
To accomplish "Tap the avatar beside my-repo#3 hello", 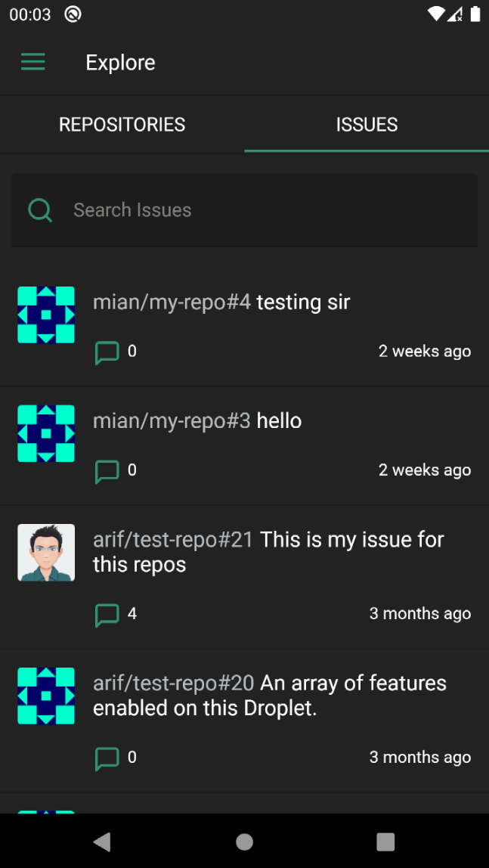I will [46, 433].
